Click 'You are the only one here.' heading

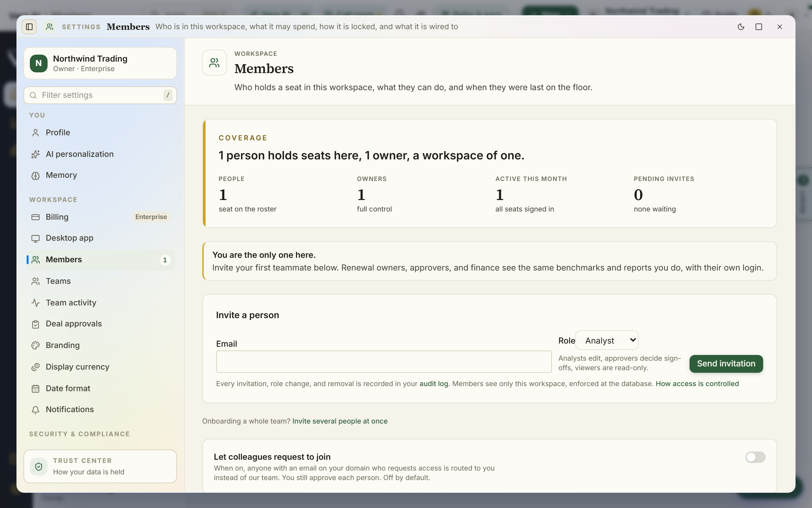(264, 255)
